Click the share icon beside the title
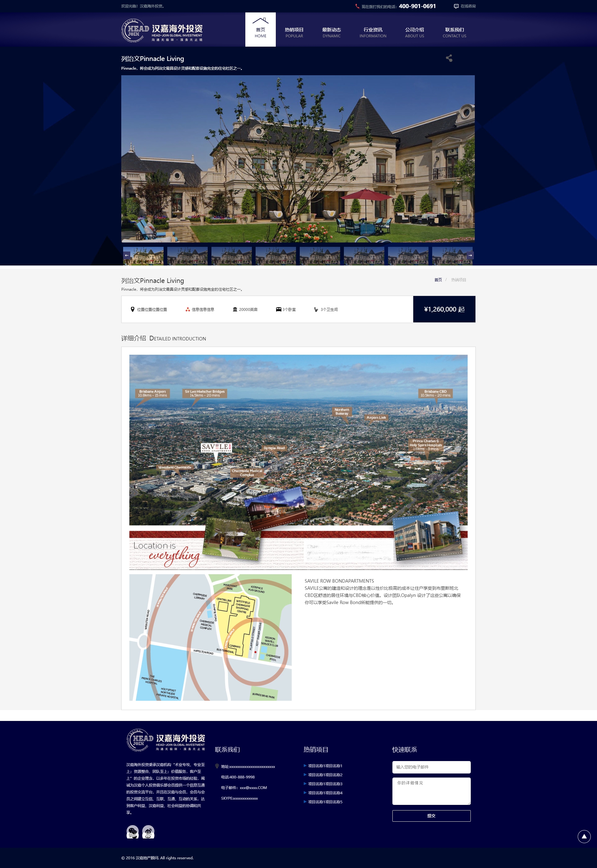 click(449, 58)
